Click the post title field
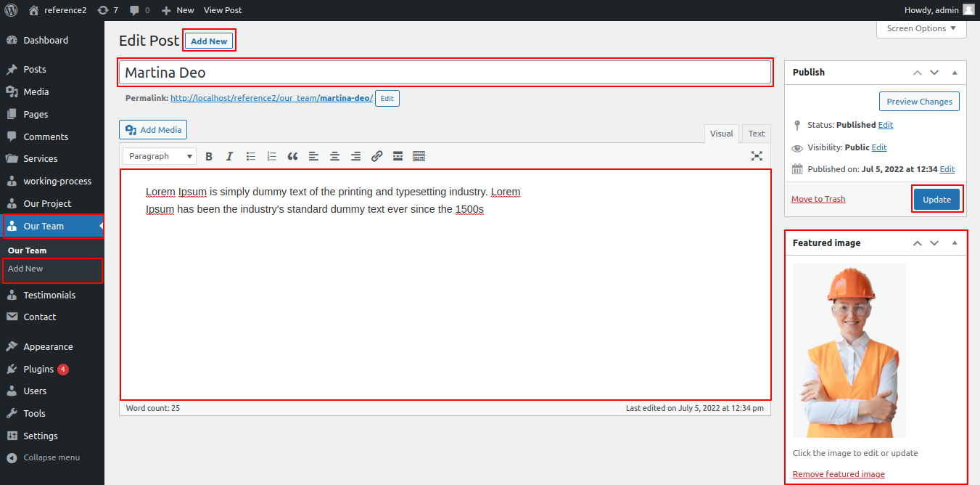980x485 pixels. tap(445, 73)
